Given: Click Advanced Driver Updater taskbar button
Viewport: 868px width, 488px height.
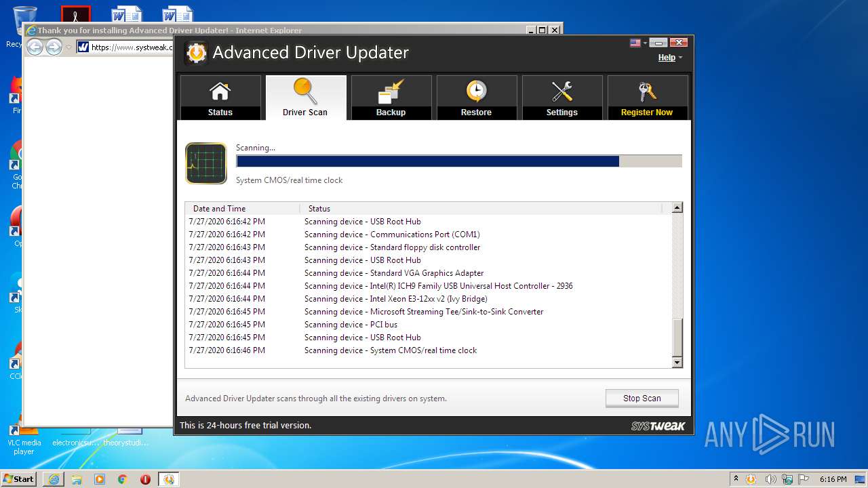Looking at the screenshot, I should 169,479.
